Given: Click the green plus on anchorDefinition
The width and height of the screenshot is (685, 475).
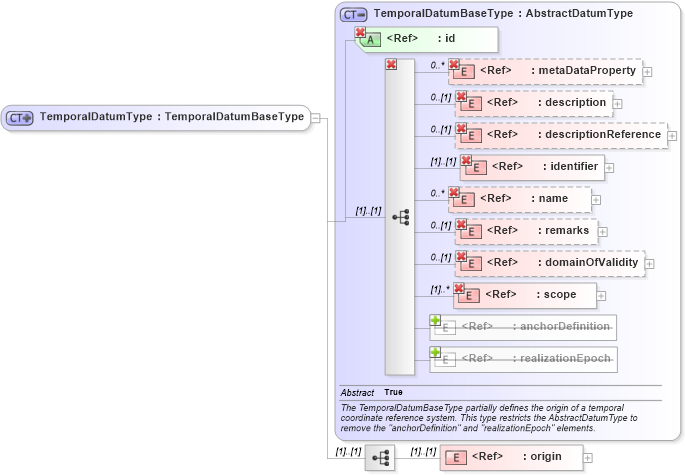Looking at the screenshot, I should [x=435, y=320].
